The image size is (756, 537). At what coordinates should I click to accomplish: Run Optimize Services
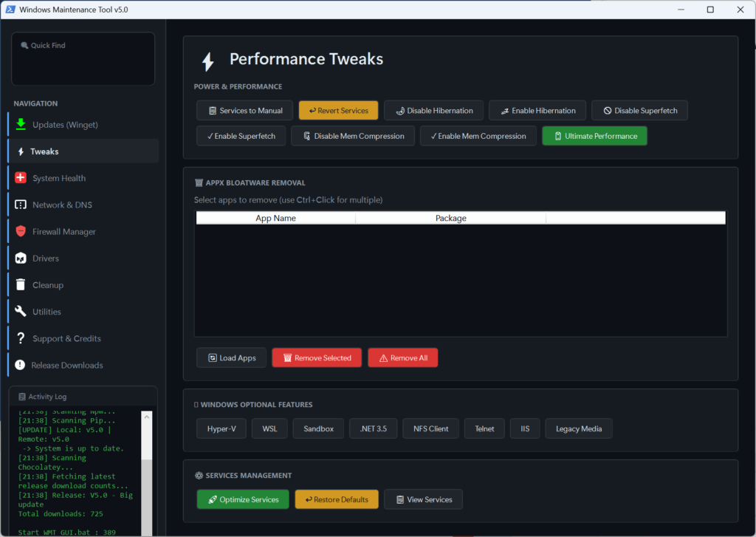[x=242, y=499]
